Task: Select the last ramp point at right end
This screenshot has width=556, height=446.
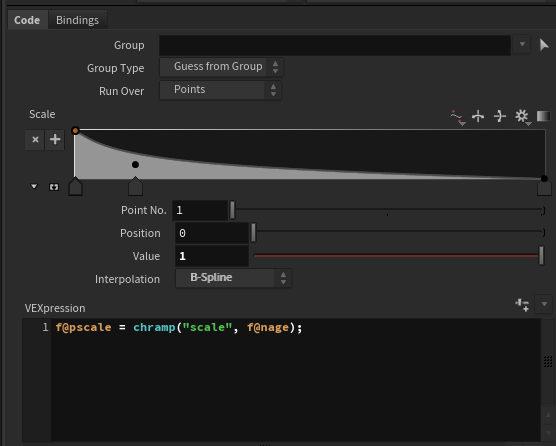Action: [x=544, y=178]
